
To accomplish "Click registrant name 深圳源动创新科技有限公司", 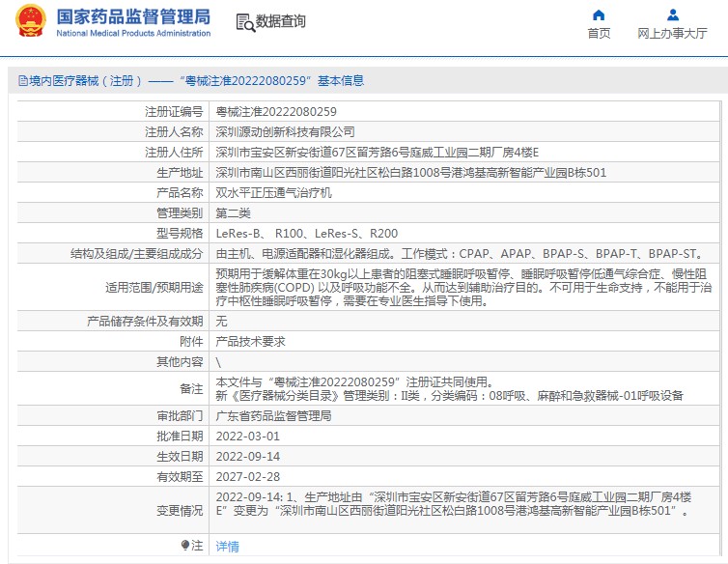I will pyautogui.click(x=285, y=132).
